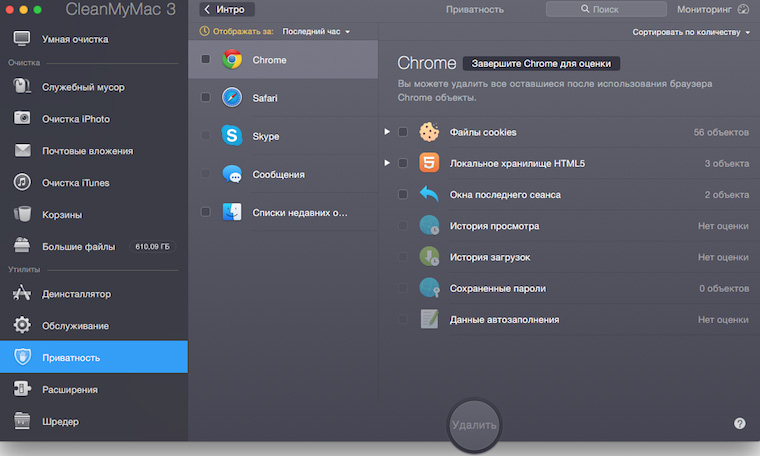Click the История просмотра globe icon
This screenshot has height=456, width=760.
click(429, 225)
